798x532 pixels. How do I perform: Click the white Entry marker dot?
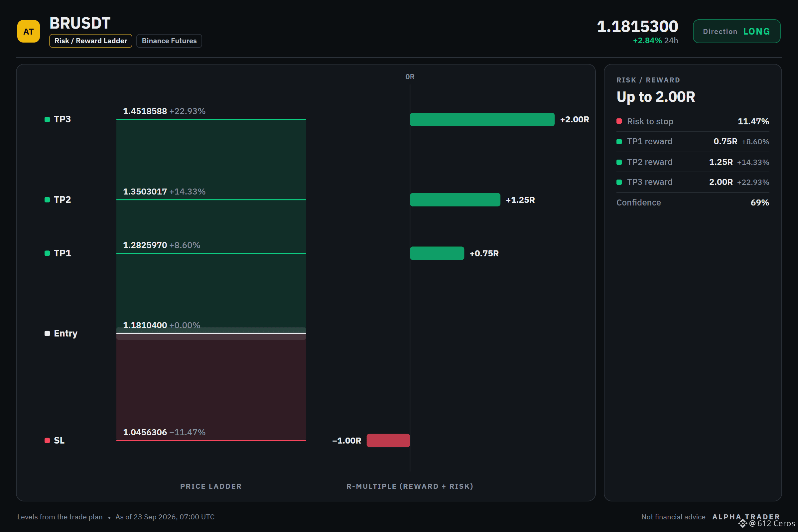click(47, 333)
